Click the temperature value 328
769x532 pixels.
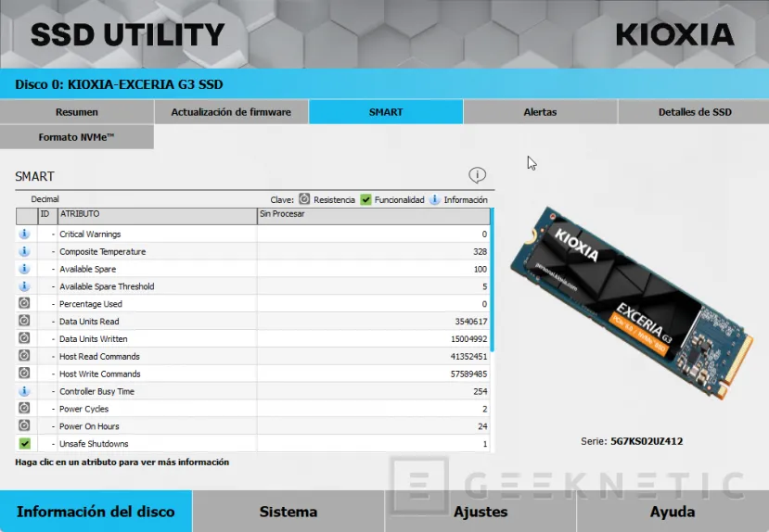pyautogui.click(x=481, y=252)
